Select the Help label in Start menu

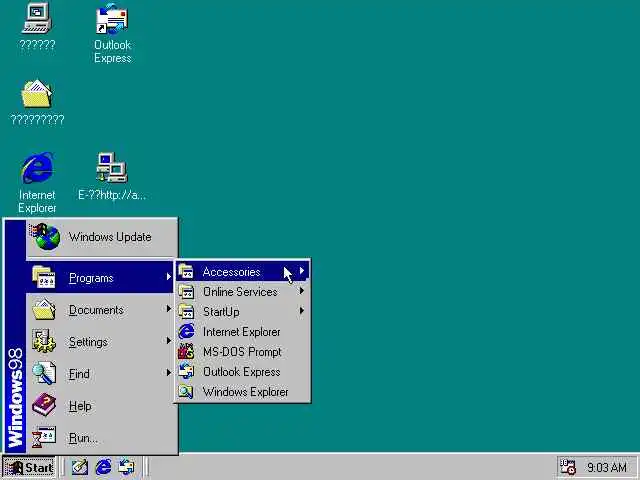(80, 406)
